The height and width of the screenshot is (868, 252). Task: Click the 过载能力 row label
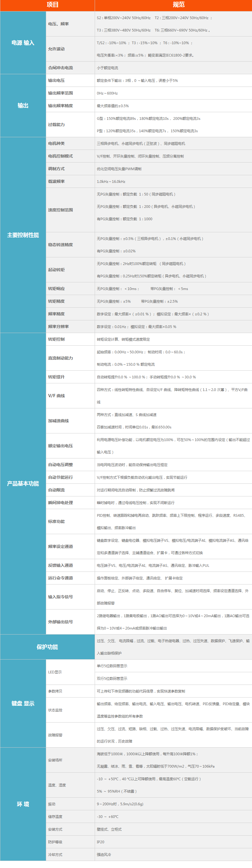[x=56, y=125]
